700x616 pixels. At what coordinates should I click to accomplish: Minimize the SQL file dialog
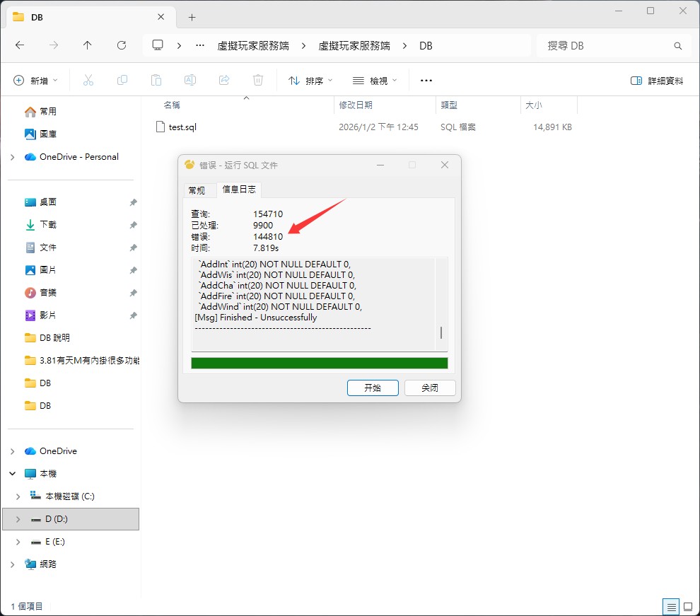(380, 165)
